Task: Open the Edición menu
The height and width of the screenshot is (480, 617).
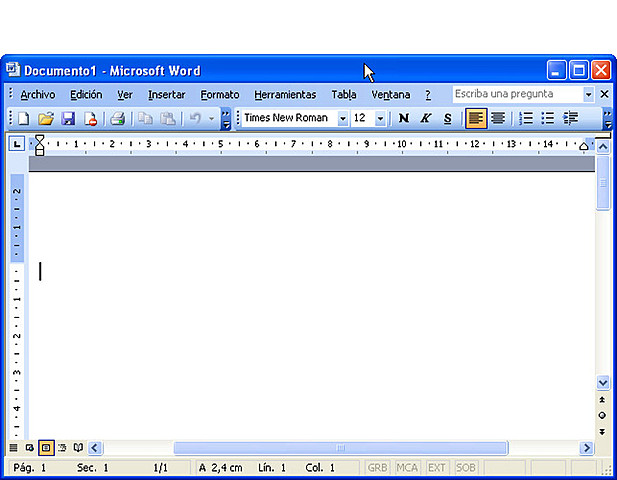Action: click(x=86, y=95)
